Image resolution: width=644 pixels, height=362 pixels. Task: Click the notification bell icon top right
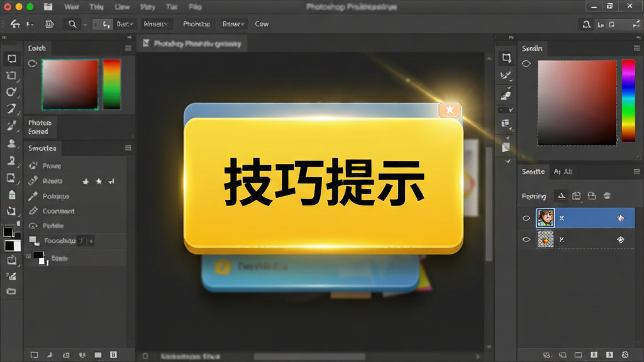587,25
